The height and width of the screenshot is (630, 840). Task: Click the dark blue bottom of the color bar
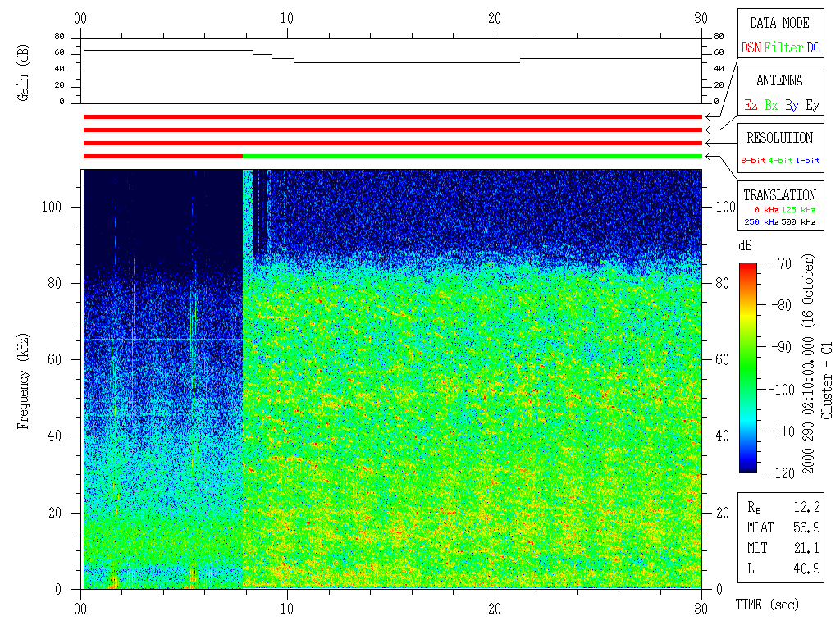pyautogui.click(x=748, y=468)
